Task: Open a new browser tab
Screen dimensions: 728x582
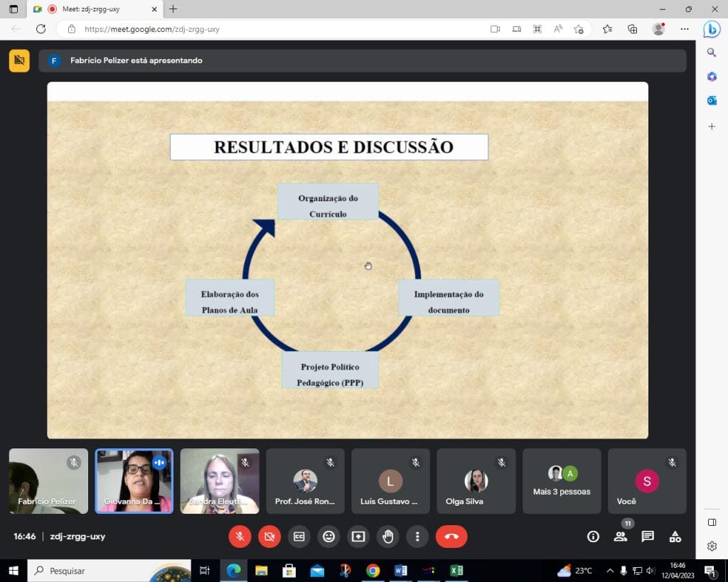Action: (173, 9)
